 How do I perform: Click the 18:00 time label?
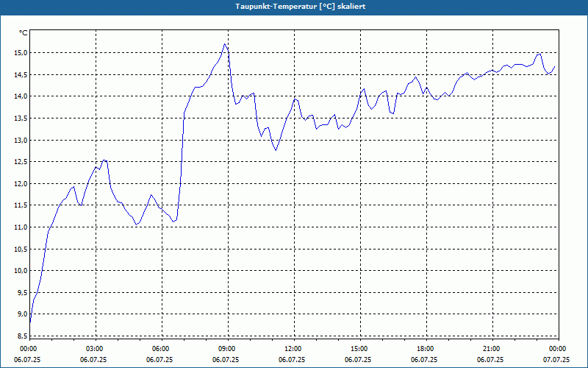(x=426, y=349)
